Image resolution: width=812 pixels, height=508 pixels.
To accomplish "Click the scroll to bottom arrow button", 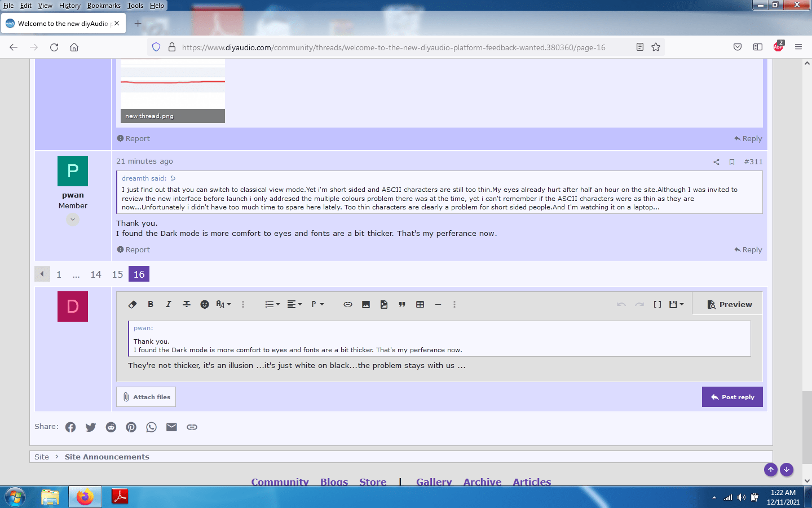I will 787,470.
